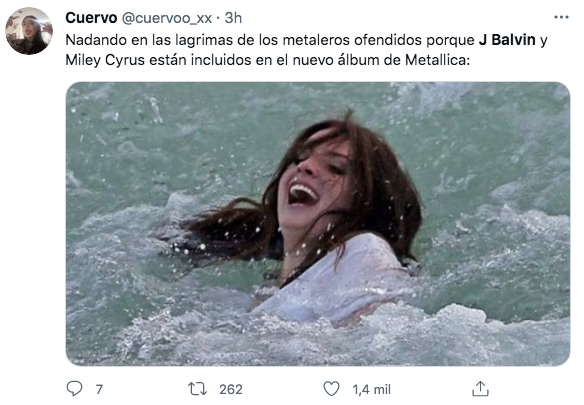Retweet this post using the arrows icon
The image size is (584, 405).
[x=197, y=389]
